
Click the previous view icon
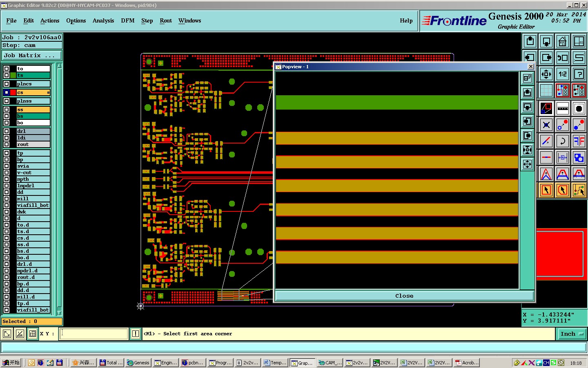[563, 58]
